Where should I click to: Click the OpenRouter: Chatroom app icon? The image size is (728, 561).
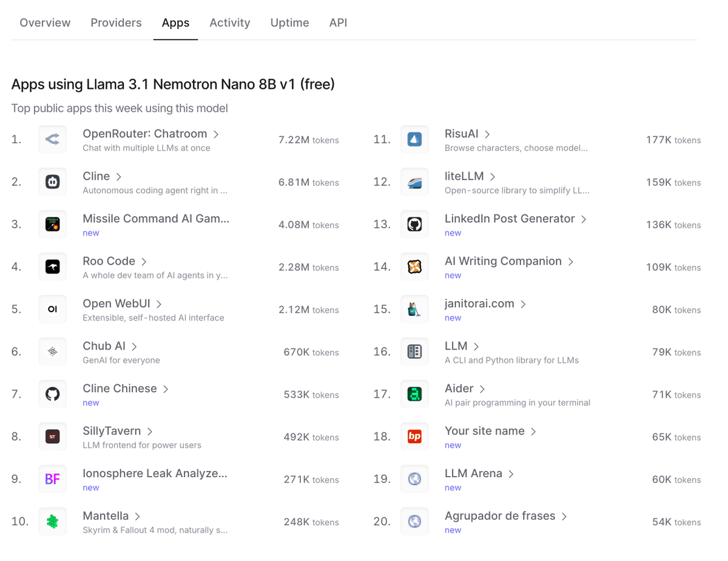pos(53,140)
